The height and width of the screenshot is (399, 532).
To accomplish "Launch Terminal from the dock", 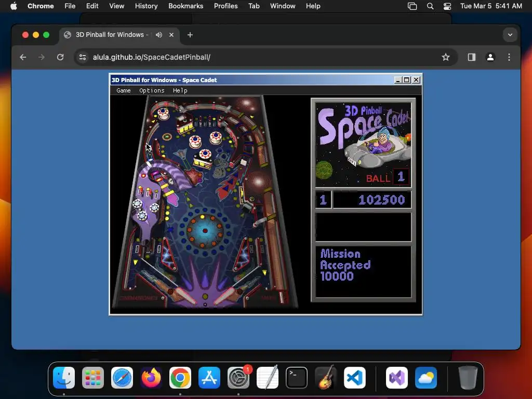I will click(x=297, y=378).
